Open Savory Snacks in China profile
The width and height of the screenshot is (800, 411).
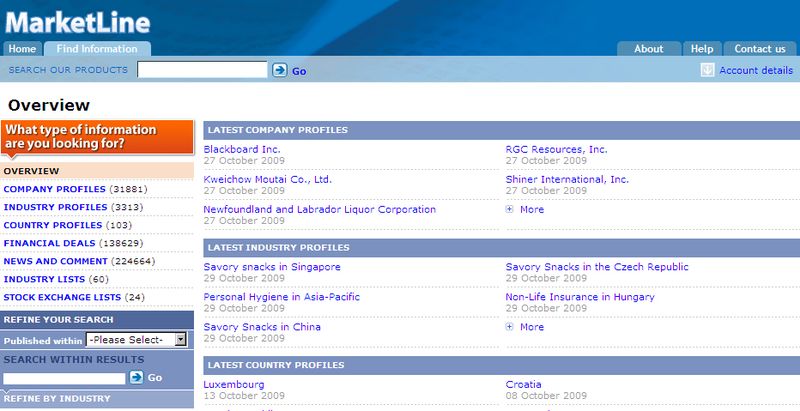[262, 327]
